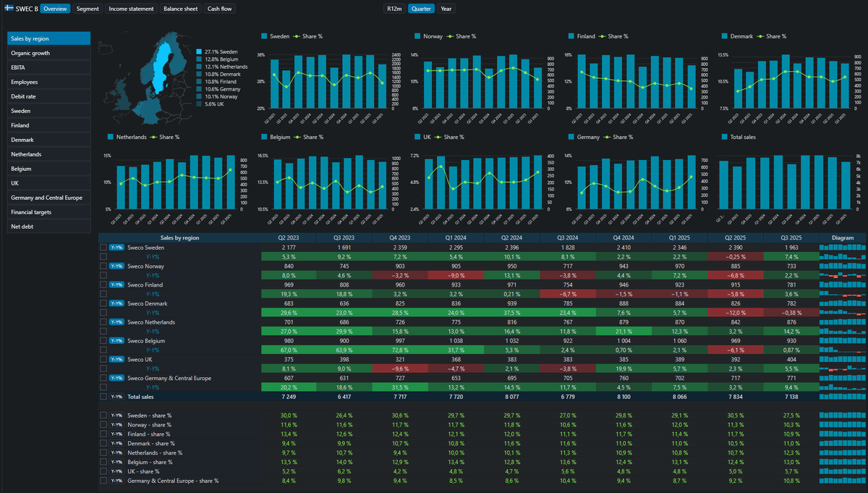The height and width of the screenshot is (493, 868).
Task: Click the Germany series legend icon
Action: (571, 136)
